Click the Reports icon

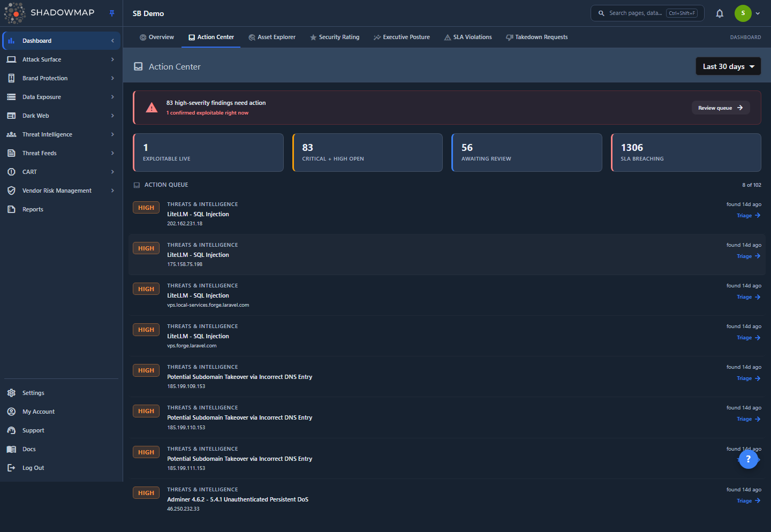pyautogui.click(x=11, y=209)
